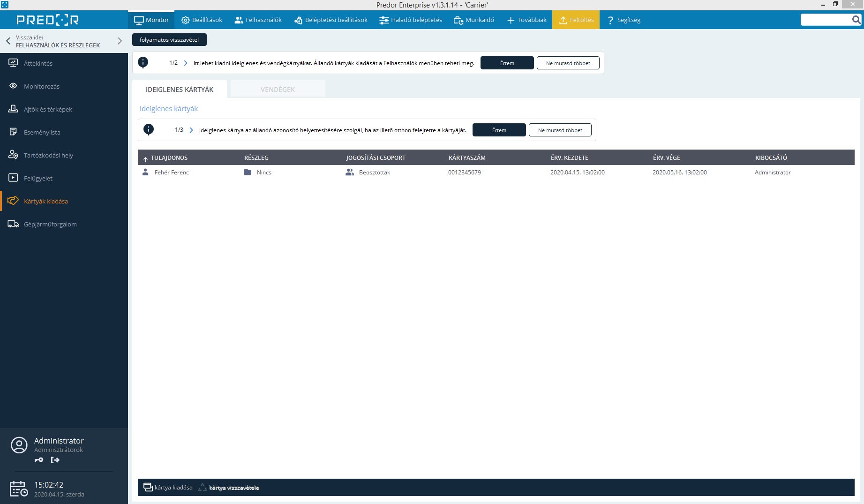Advance to next tip in the 1/3 banner

point(191,130)
